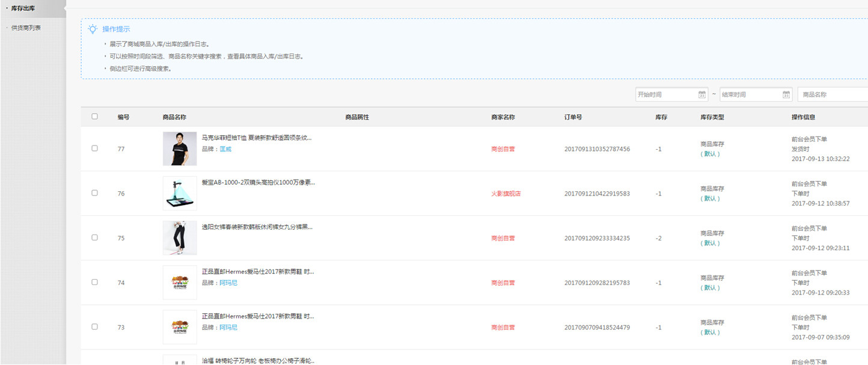Click timestamp 2017-09-07 09:35:09
The height and width of the screenshot is (365, 868).
[821, 337]
